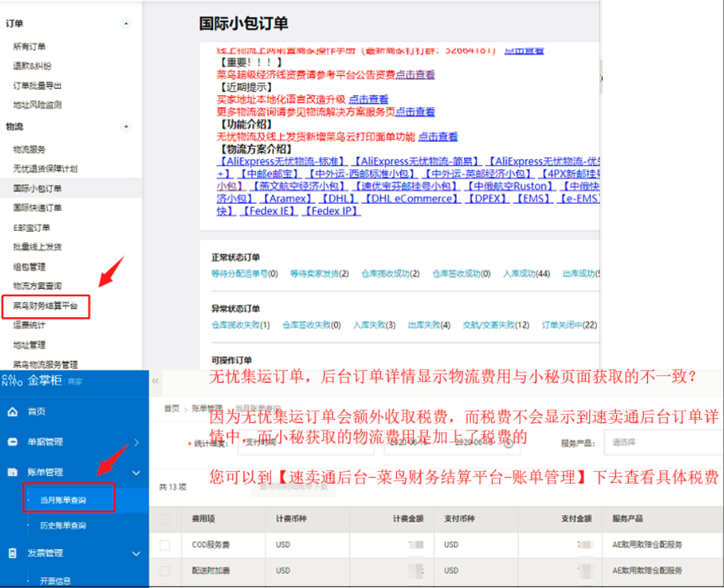Expand 单据管理 chevron

coord(137,442)
